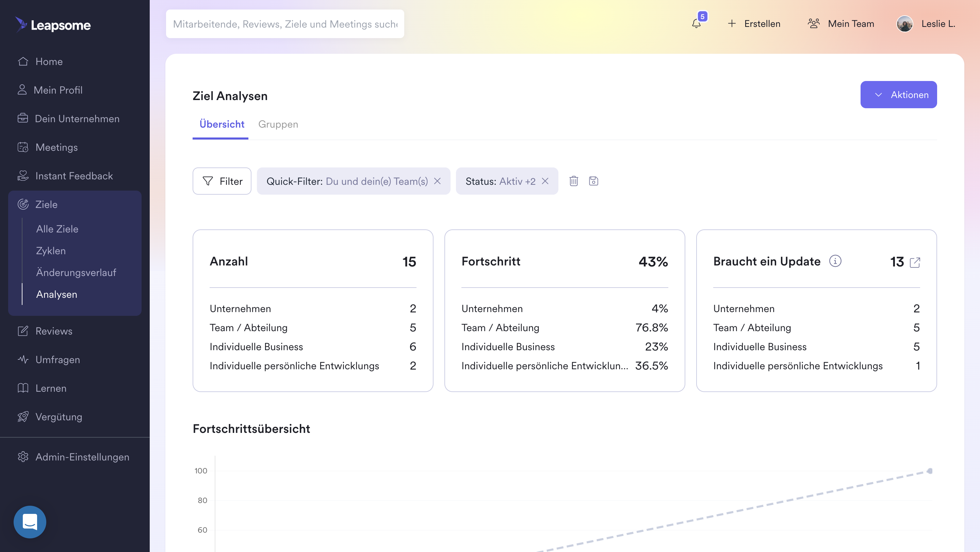Viewport: 980px width, 552px height.
Task: Click the filter funnel icon
Action: pos(208,181)
